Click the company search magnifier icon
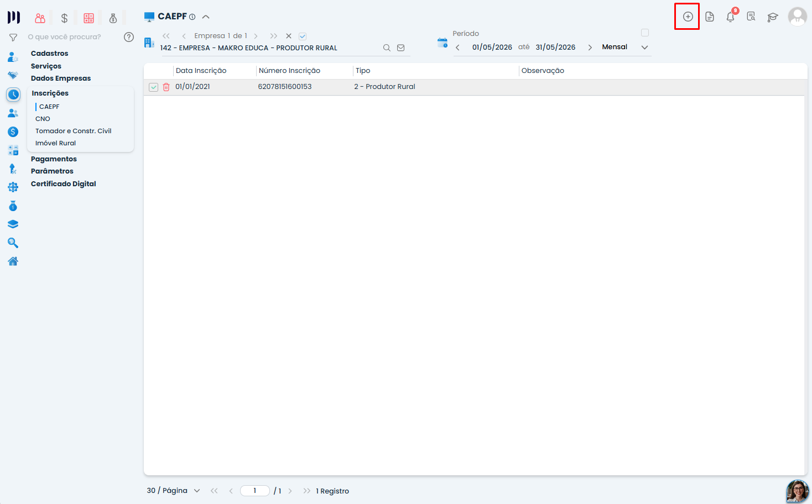Image resolution: width=812 pixels, height=504 pixels. point(387,48)
